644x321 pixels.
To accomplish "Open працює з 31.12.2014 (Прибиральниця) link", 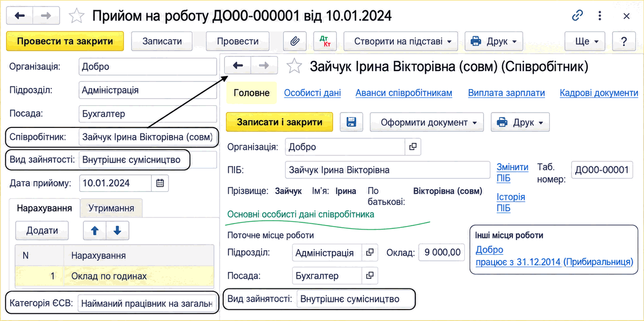I will point(554,262).
